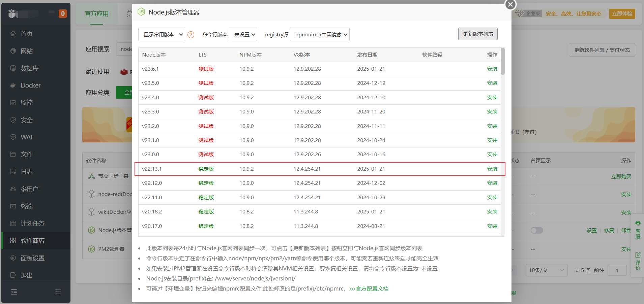Click the 稳定版 label of v20.18.2
Image resolution: width=644 pixels, height=304 pixels.
pos(206,211)
